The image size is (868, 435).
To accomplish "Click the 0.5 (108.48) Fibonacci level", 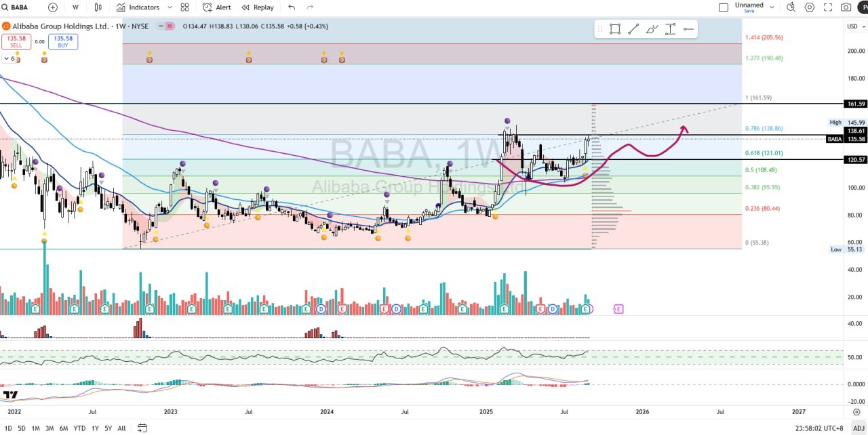I will [761, 170].
